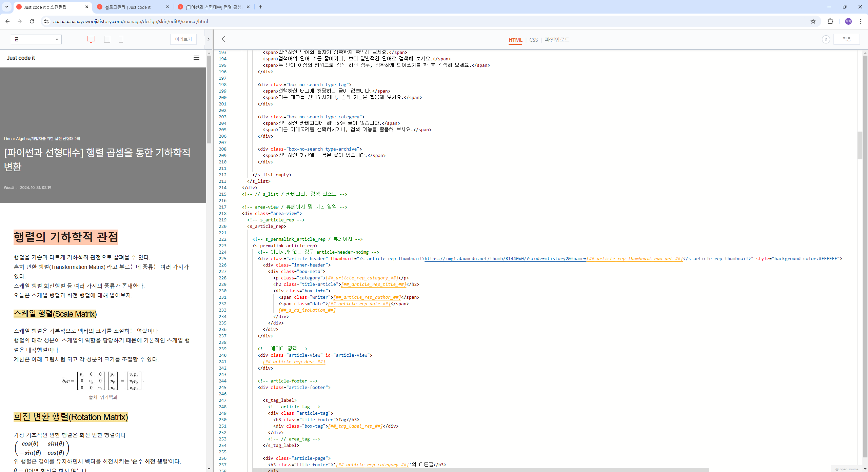The width and height of the screenshot is (868, 472).
Task: Open the hamburger menu in blog preview
Action: tap(196, 58)
